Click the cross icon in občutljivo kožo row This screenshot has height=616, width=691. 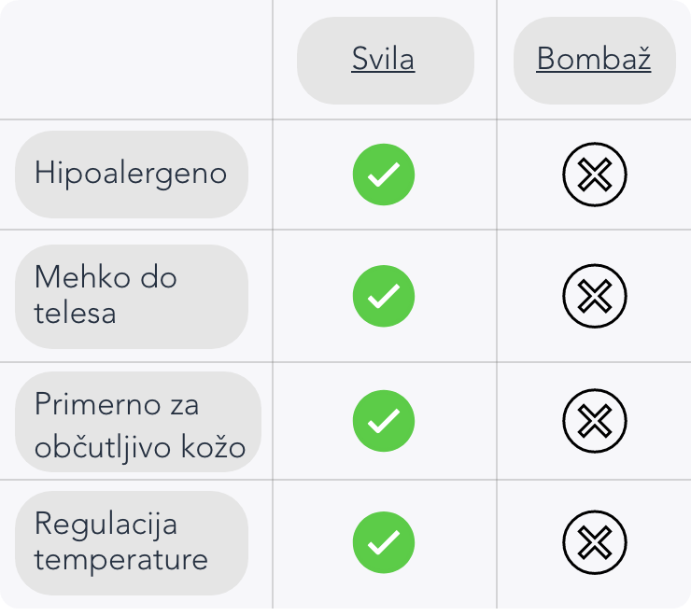pyautogui.click(x=594, y=422)
